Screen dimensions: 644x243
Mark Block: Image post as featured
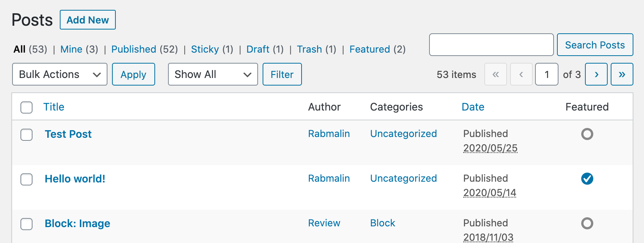click(x=587, y=223)
